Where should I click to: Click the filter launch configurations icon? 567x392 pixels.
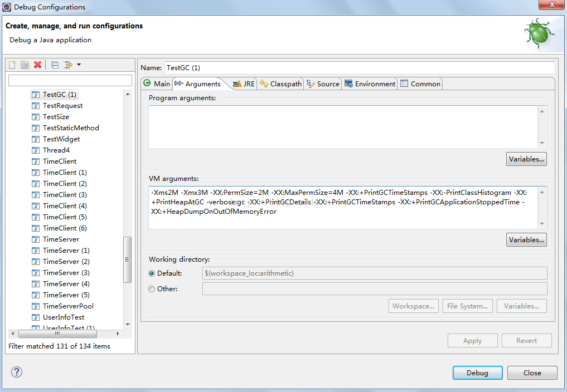pyautogui.click(x=67, y=65)
